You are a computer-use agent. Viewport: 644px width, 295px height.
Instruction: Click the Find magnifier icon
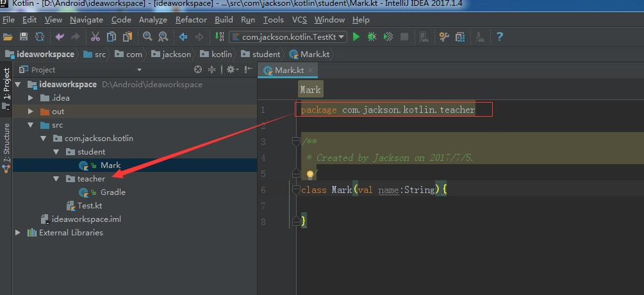147,37
